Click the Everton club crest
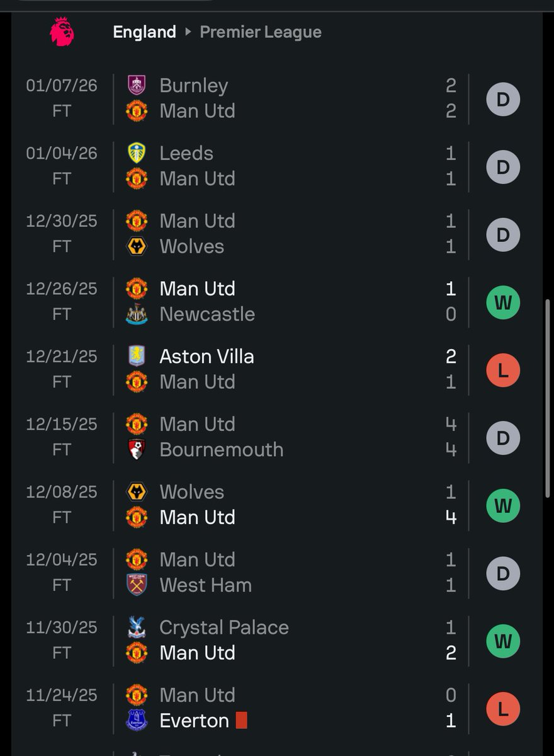554x756 pixels. point(137,720)
